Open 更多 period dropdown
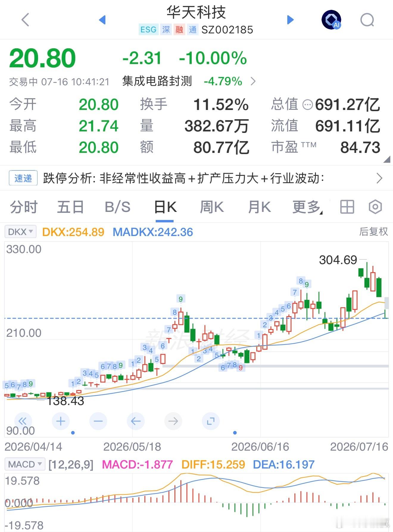 [307, 207]
